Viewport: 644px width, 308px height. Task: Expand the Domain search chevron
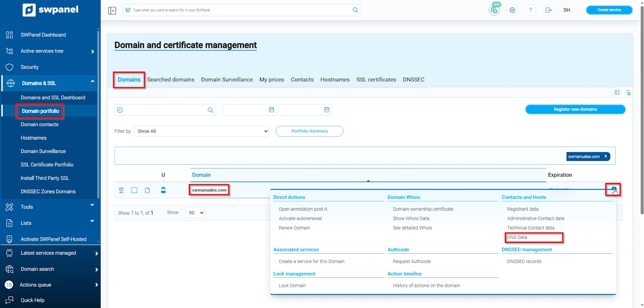tap(96, 269)
